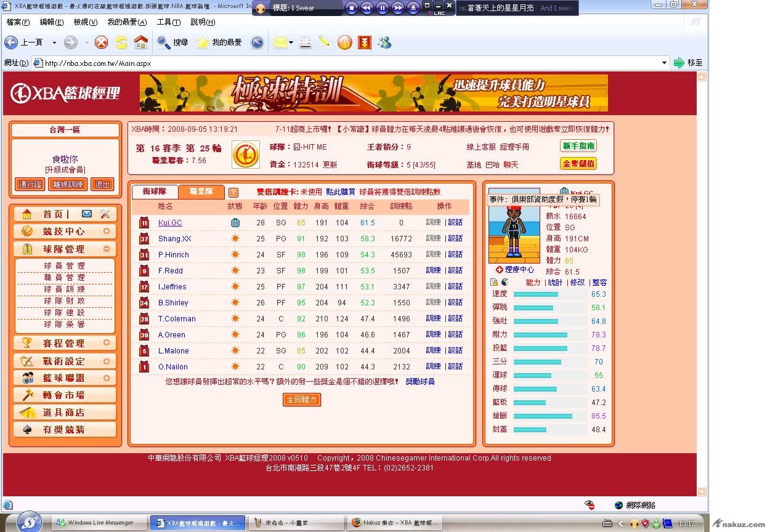The height and width of the screenshot is (532, 770).
Task: Click 全回體力 button
Action: pos(302,400)
